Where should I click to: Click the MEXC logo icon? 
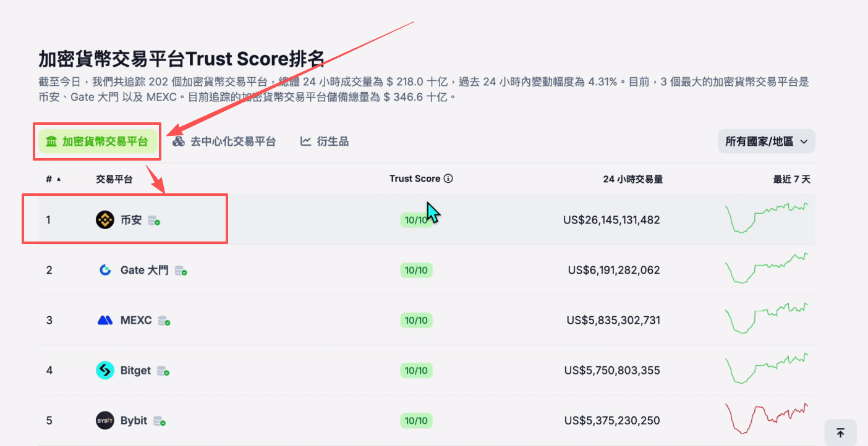(105, 320)
